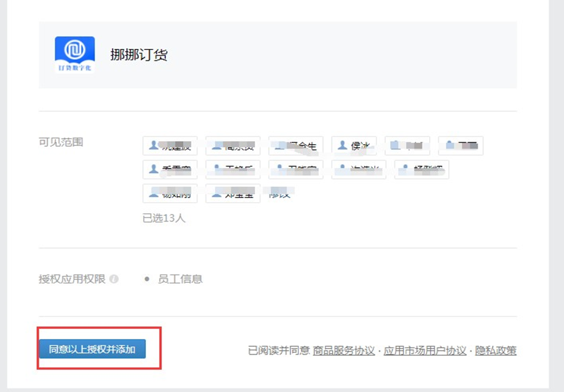Click the person icon starting the second chip row
This screenshot has width=564, height=392.
[x=153, y=169]
